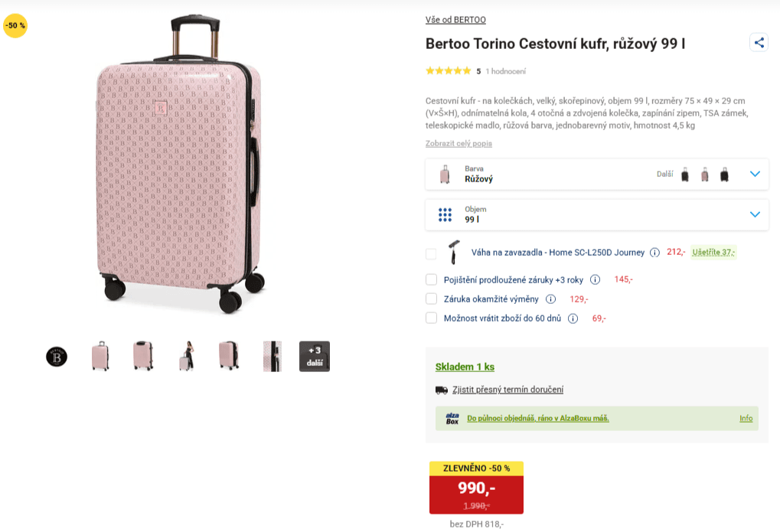Open the Bertoo logo thumbnail
Viewport: 780px width, 532px height.
[57, 357]
